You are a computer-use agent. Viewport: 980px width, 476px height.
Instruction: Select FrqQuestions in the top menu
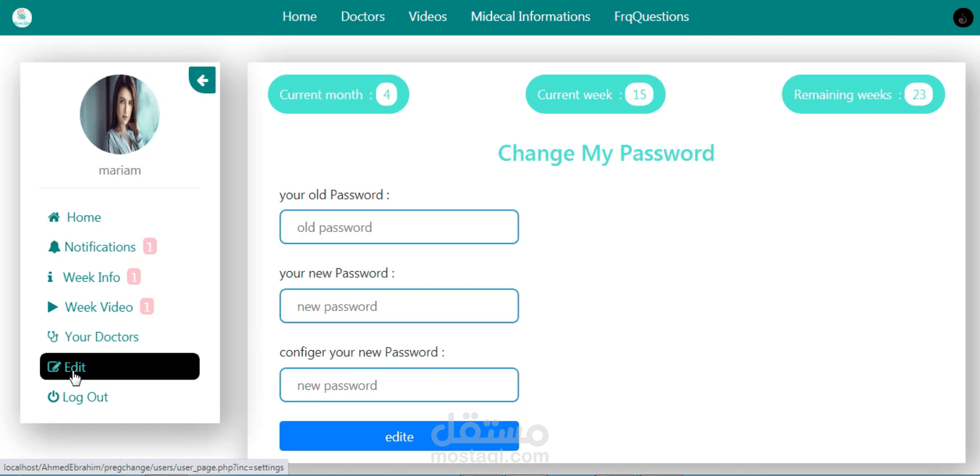651,17
